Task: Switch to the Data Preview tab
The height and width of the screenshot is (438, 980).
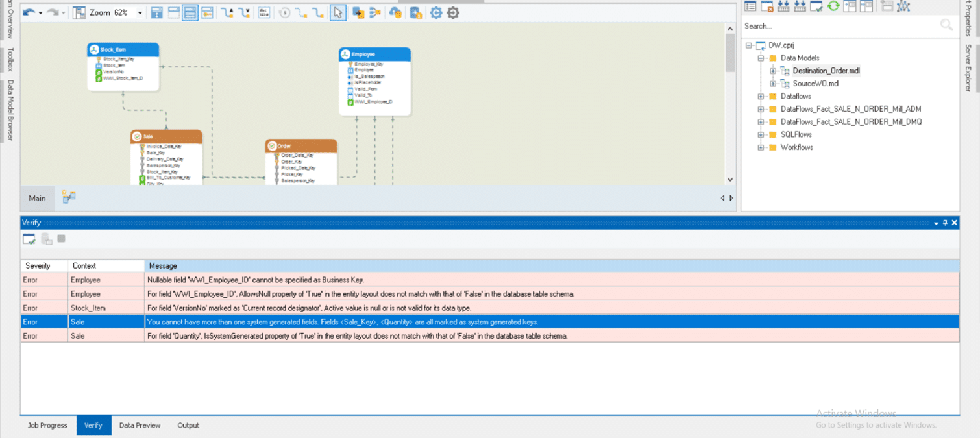Action: point(140,426)
